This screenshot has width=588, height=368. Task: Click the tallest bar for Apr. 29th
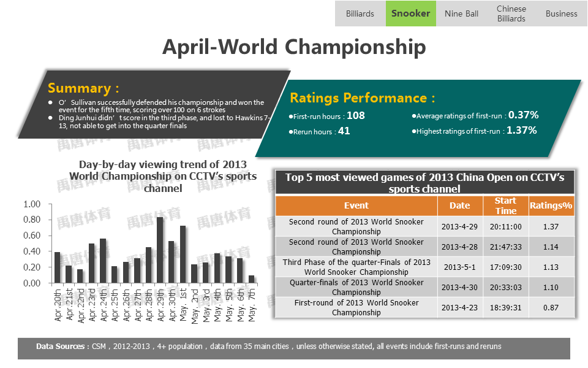pyautogui.click(x=160, y=250)
